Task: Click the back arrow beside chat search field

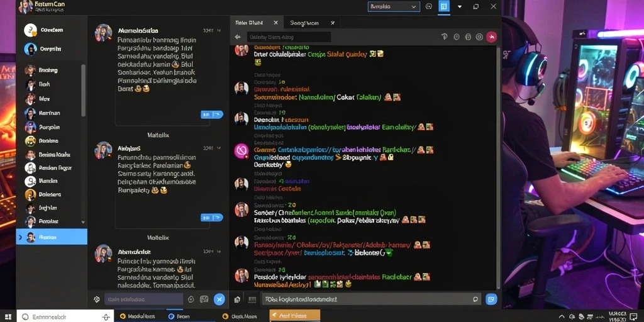Action: click(x=237, y=37)
